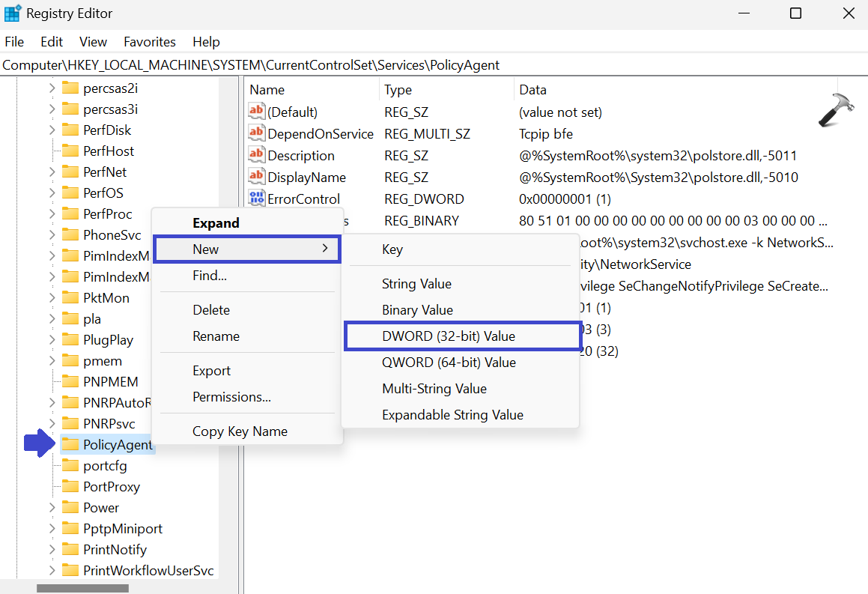Screen dimensions: 868x594
Task: Open the Favorites menu
Action: [150, 42]
